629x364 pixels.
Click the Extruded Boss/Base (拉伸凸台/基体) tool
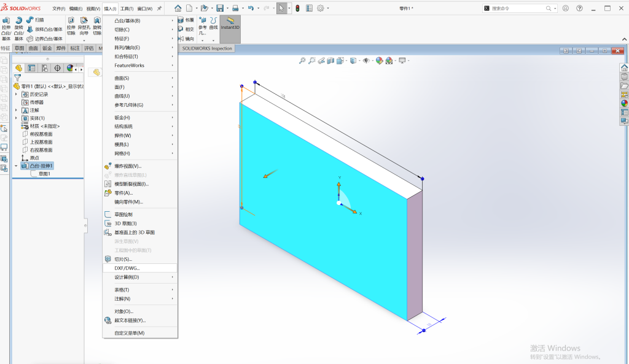tap(6, 29)
